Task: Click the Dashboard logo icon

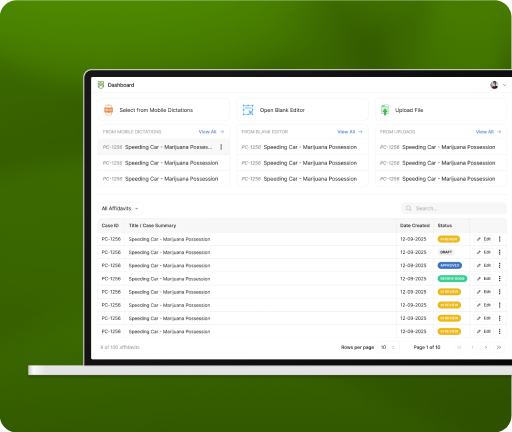Action: pyautogui.click(x=101, y=85)
